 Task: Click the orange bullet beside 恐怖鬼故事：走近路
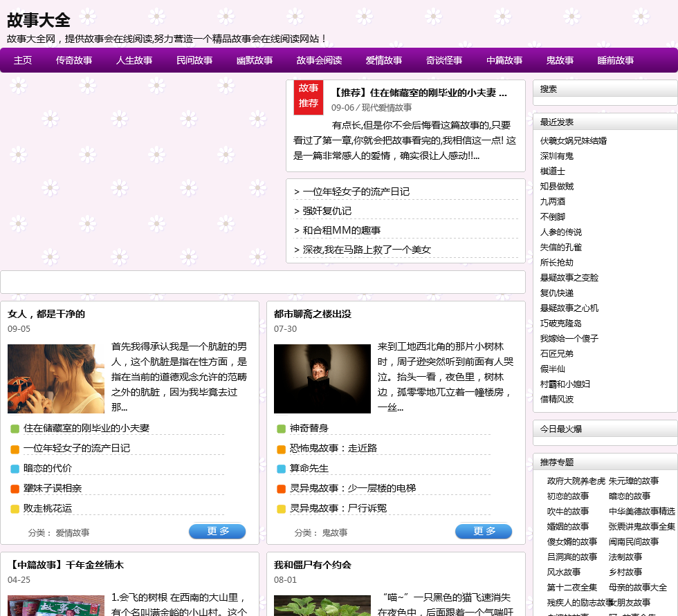point(281,449)
